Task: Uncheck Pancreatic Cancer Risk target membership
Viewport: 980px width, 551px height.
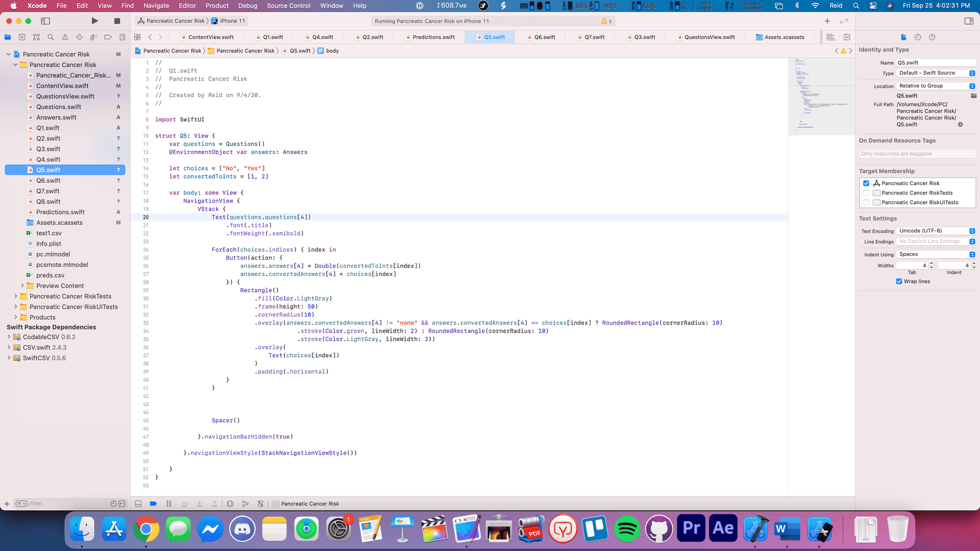Action: click(x=866, y=183)
